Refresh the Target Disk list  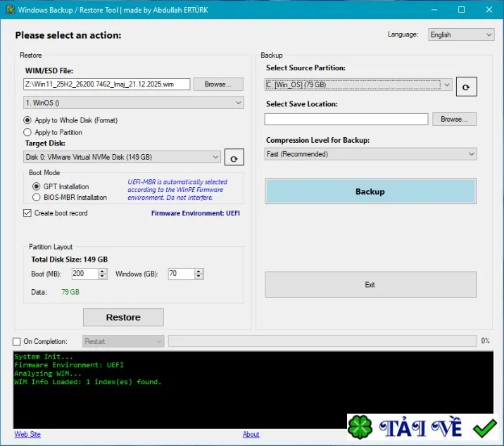pyautogui.click(x=234, y=157)
